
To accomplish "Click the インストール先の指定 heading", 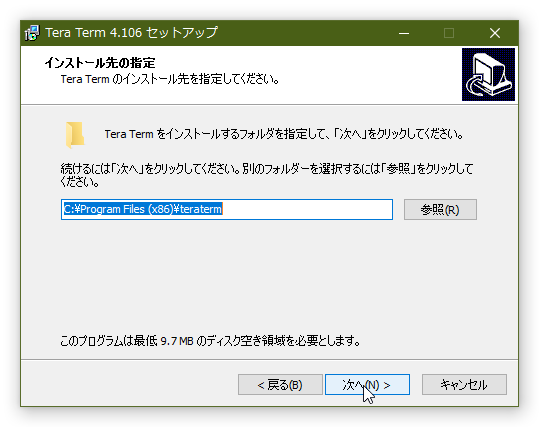I will pos(100,63).
